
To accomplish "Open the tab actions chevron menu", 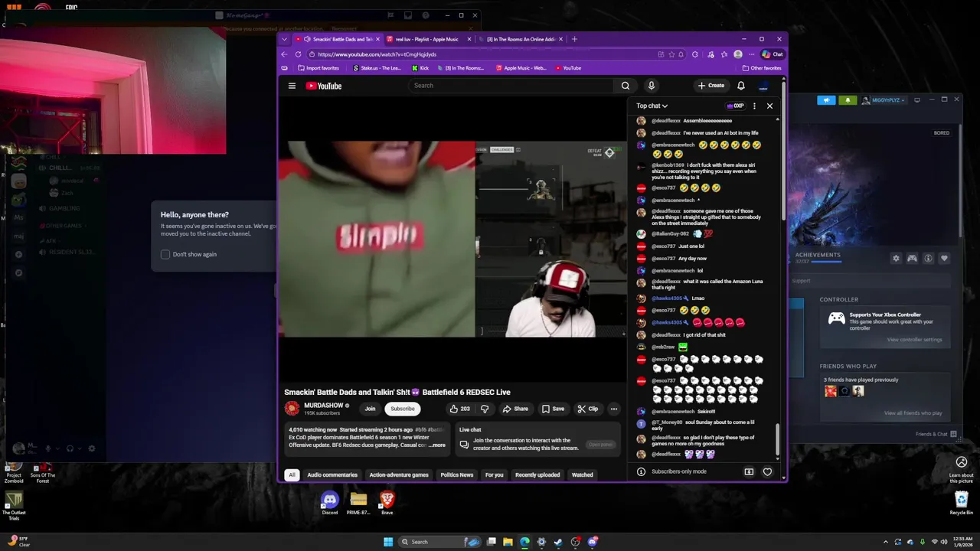I will pyautogui.click(x=284, y=39).
